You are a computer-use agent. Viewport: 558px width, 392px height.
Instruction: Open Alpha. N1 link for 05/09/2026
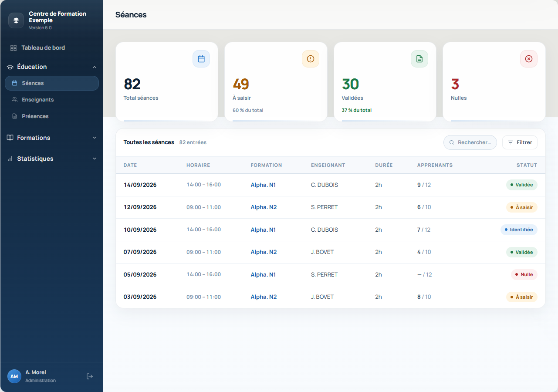[263, 275]
